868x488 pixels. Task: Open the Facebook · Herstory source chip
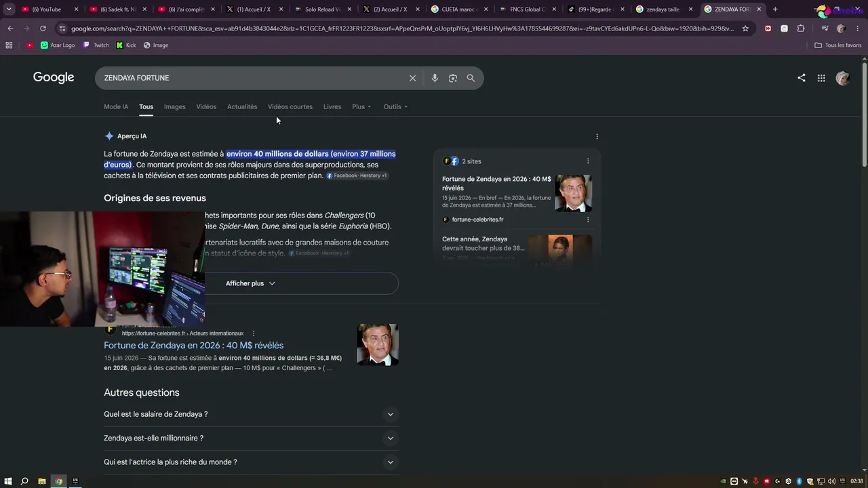pos(357,176)
